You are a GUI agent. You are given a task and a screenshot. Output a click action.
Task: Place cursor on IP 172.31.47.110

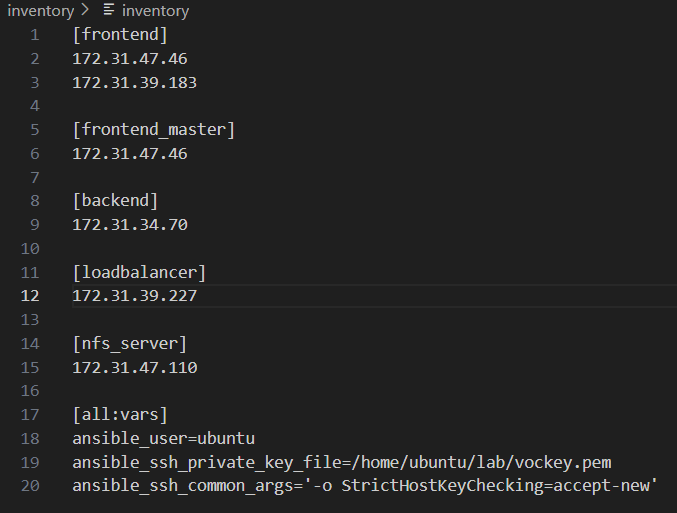pyautogui.click(x=134, y=368)
